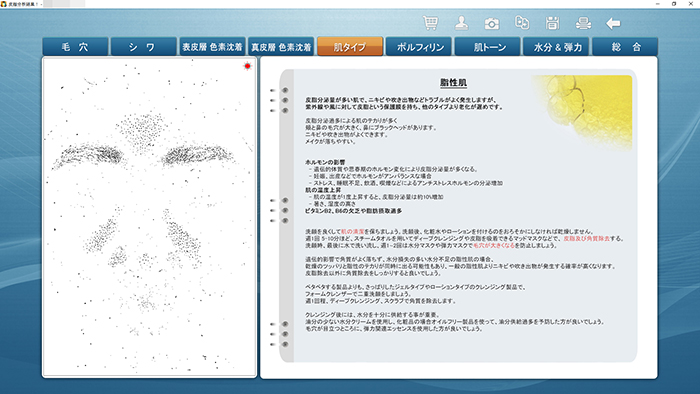This screenshot has width=700, height=394.
Task: Open the shopping cart icon
Action: (x=430, y=23)
